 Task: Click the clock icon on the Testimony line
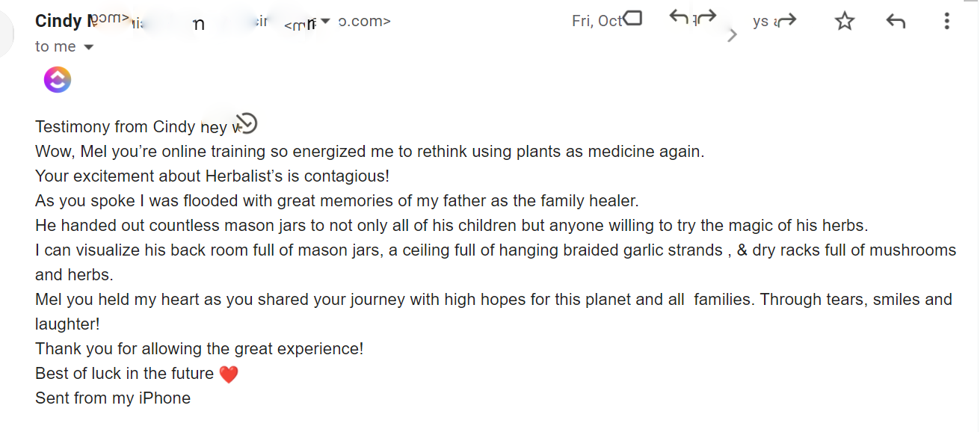[x=247, y=123]
